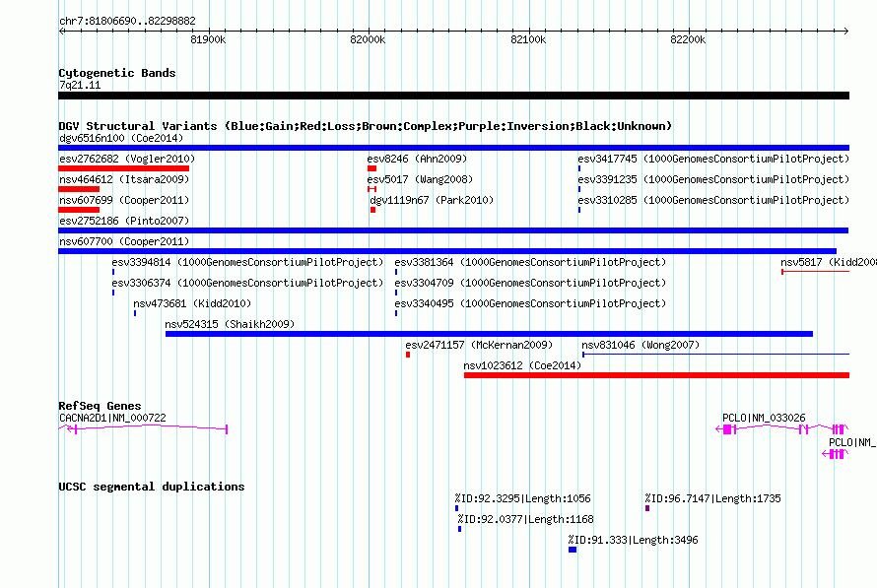Click the dgv1119n67 (Park2010) label
877x588 pixels.
432,200
